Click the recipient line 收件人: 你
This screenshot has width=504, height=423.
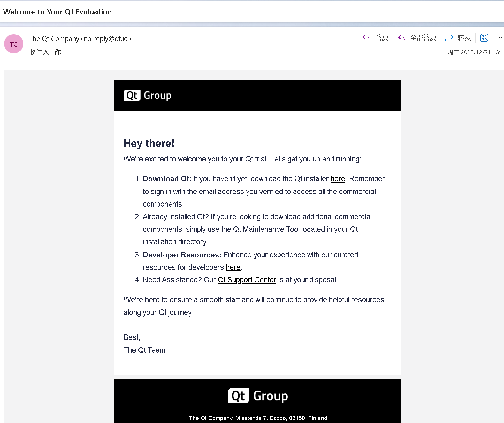coord(45,52)
